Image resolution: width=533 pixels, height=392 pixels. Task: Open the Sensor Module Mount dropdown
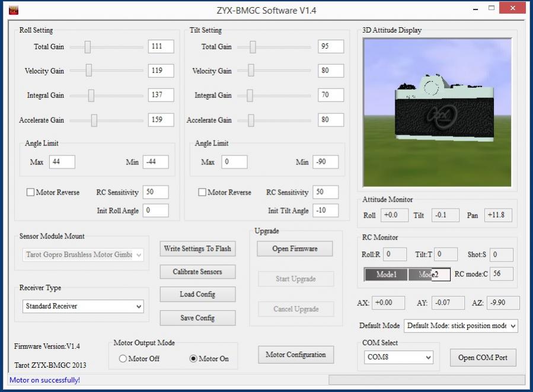point(83,254)
